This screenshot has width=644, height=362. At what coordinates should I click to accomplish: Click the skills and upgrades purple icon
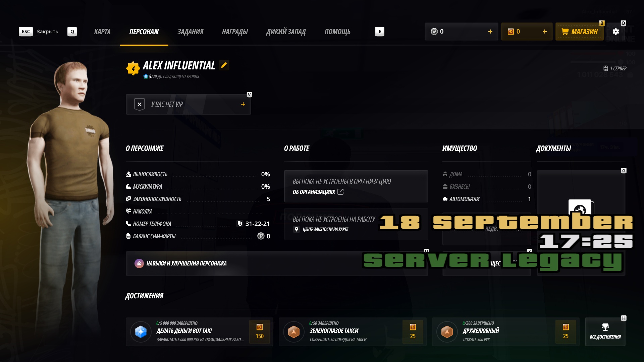pos(139,263)
